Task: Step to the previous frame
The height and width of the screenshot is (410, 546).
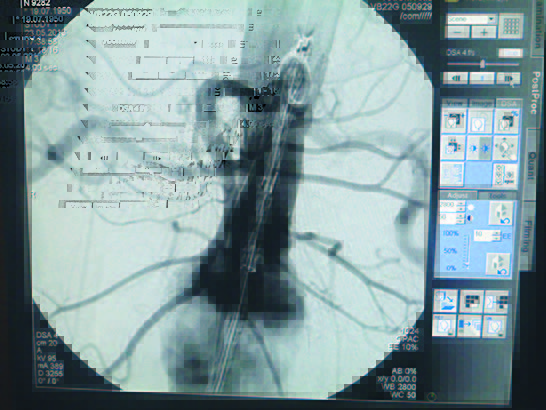Action: [x=455, y=78]
